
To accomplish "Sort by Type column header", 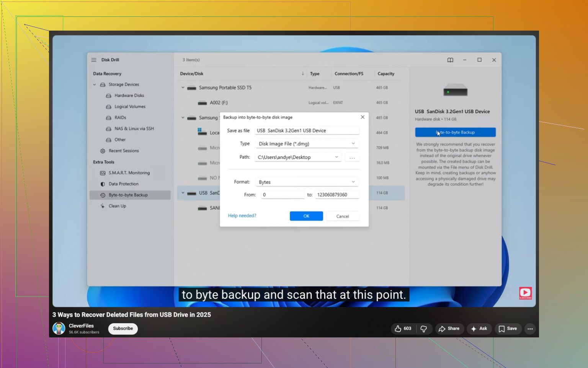I will (315, 74).
